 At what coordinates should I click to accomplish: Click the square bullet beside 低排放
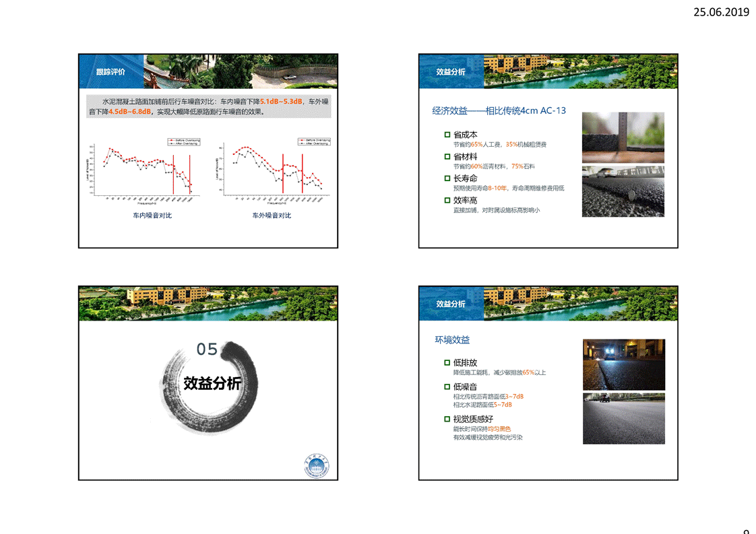[x=447, y=363]
